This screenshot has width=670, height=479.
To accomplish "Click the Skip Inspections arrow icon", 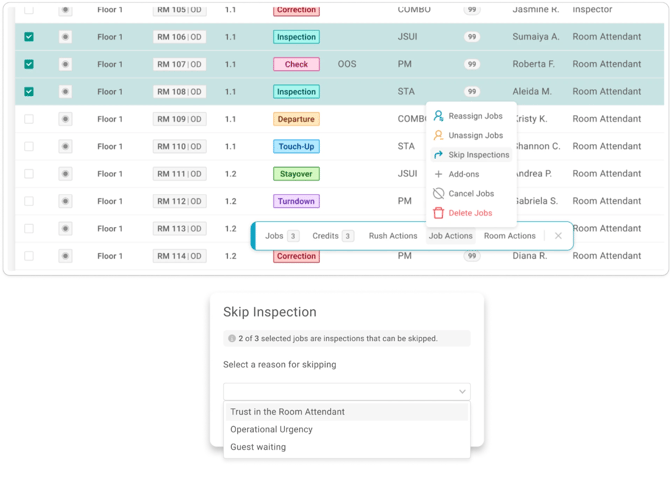I will click(438, 155).
